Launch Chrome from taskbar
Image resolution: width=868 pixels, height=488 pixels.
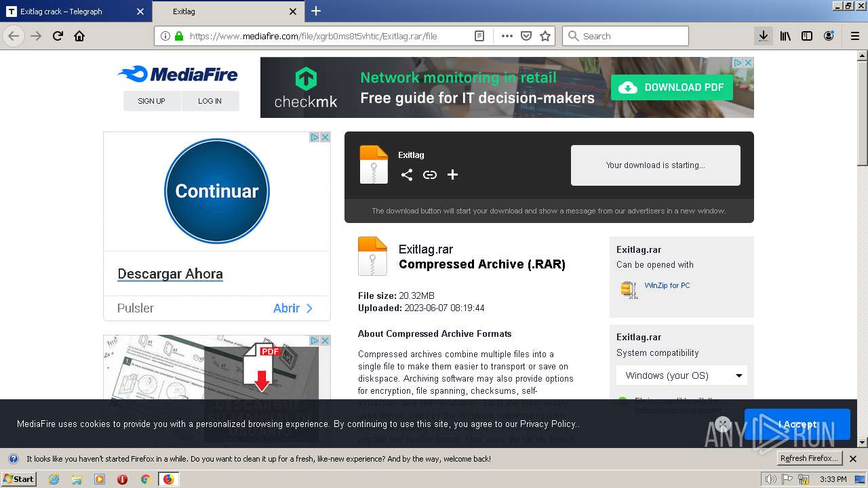(x=145, y=479)
